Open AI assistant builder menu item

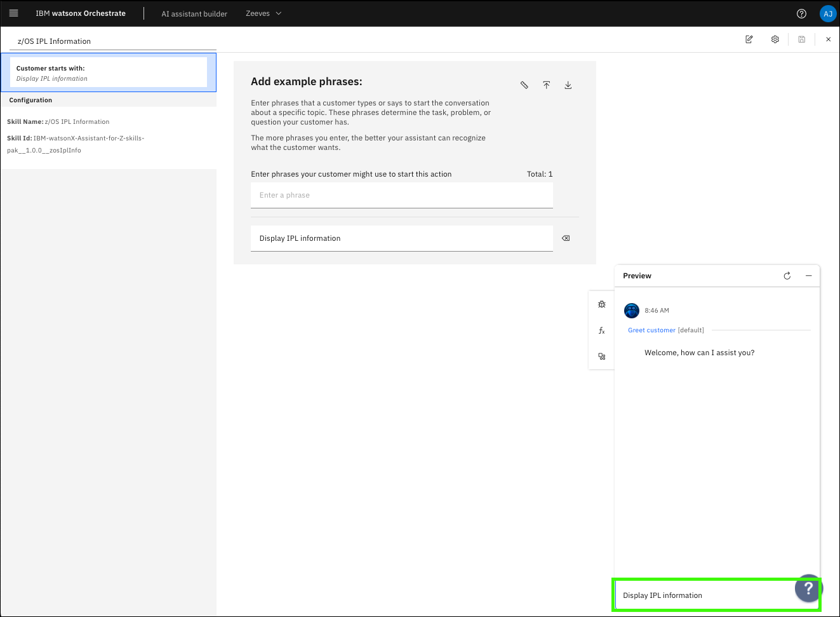194,14
